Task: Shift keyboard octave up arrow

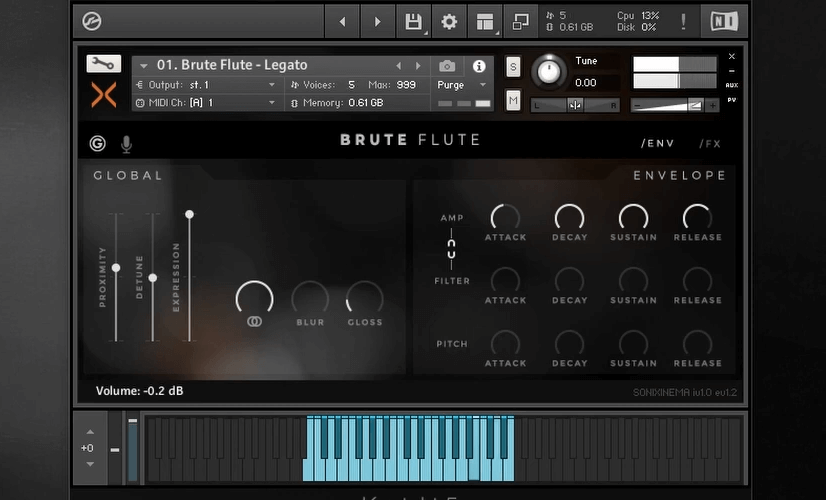Action: (x=90, y=432)
